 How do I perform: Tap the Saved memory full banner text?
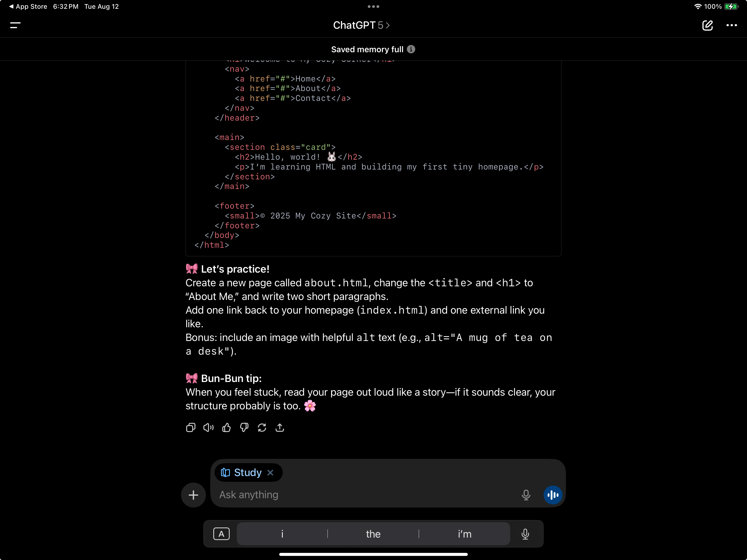(367, 49)
